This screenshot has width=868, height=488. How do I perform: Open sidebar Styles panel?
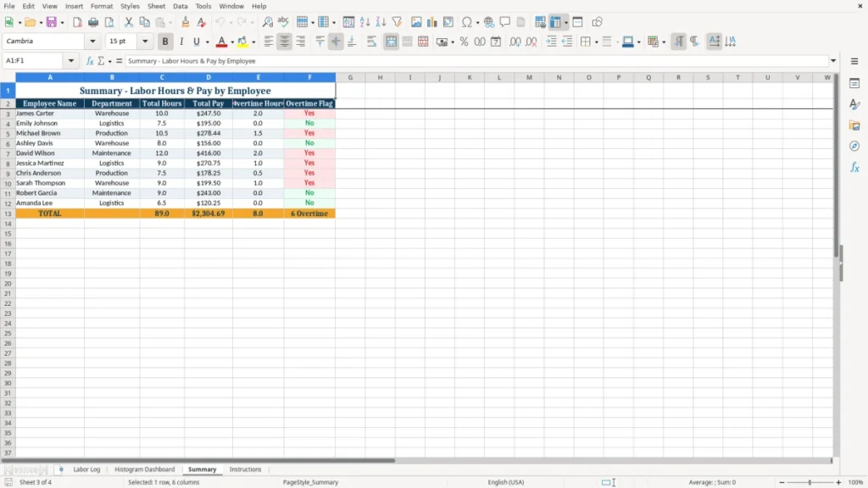(x=854, y=104)
